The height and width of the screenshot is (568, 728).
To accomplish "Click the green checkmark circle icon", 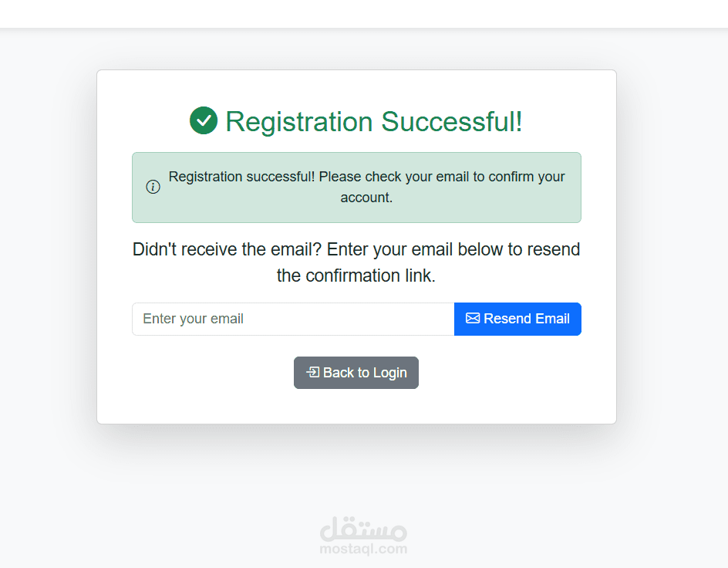I will click(x=204, y=121).
